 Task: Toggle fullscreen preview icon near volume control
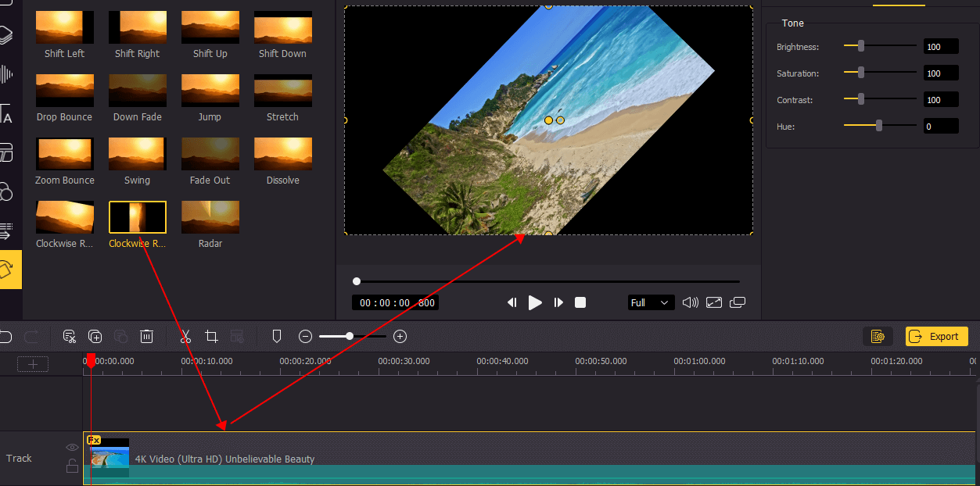pos(713,302)
